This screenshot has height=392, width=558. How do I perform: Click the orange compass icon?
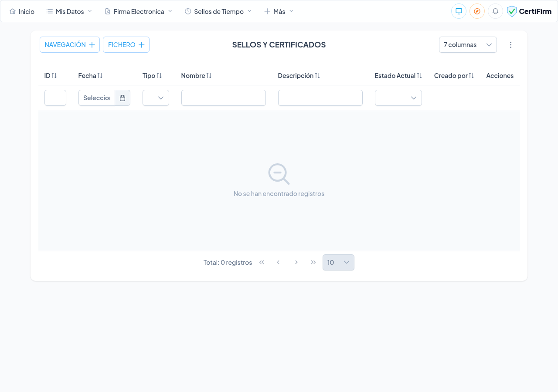(x=477, y=11)
